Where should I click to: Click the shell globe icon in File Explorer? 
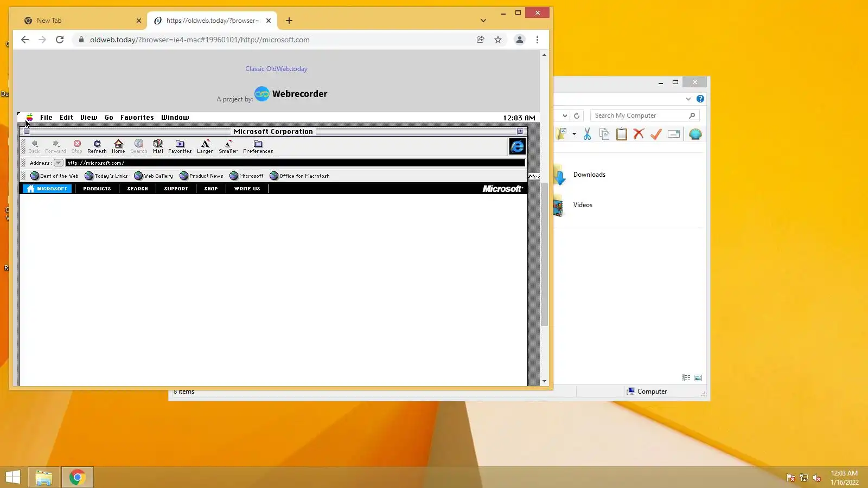(x=695, y=134)
